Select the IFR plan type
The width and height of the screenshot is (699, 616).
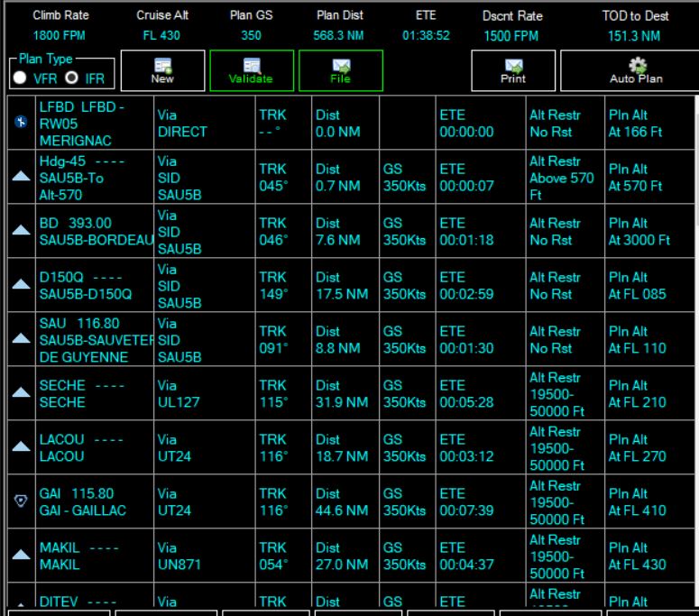coord(72,78)
